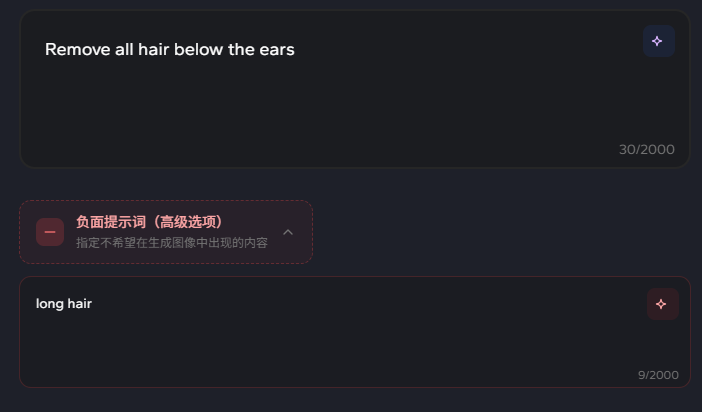Place cursor after the word "ears"

click(296, 49)
